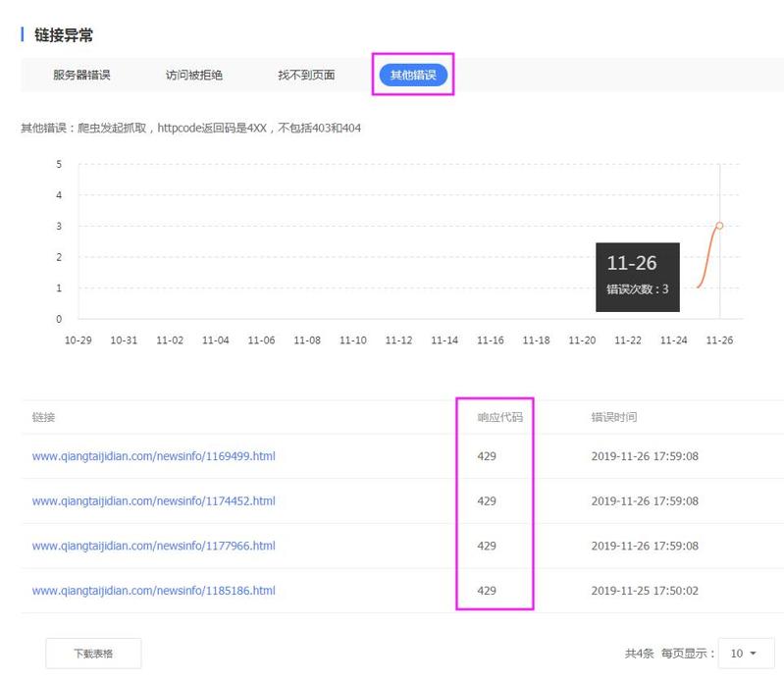Image resolution: width=784 pixels, height=681 pixels.
Task: Click the 链接异常 section heading
Action: (64, 35)
